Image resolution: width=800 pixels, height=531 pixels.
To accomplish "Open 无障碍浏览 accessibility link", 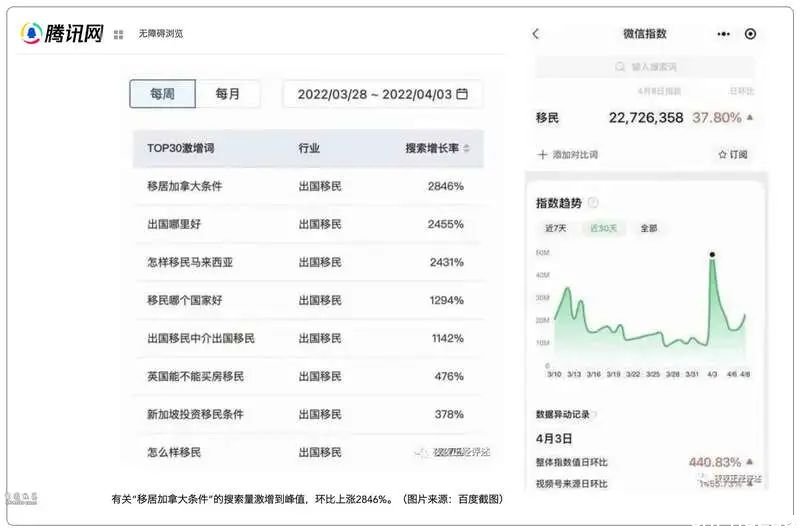I will 161,34.
